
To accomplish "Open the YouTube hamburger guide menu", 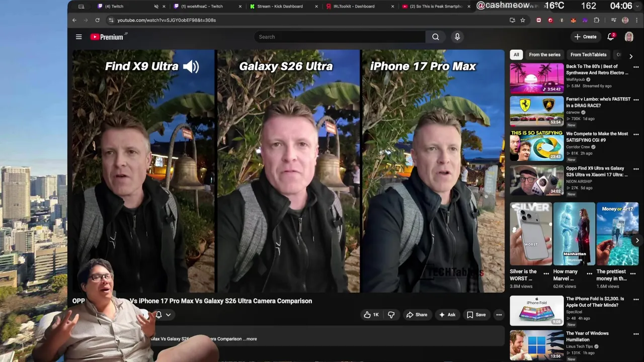I will point(78,37).
